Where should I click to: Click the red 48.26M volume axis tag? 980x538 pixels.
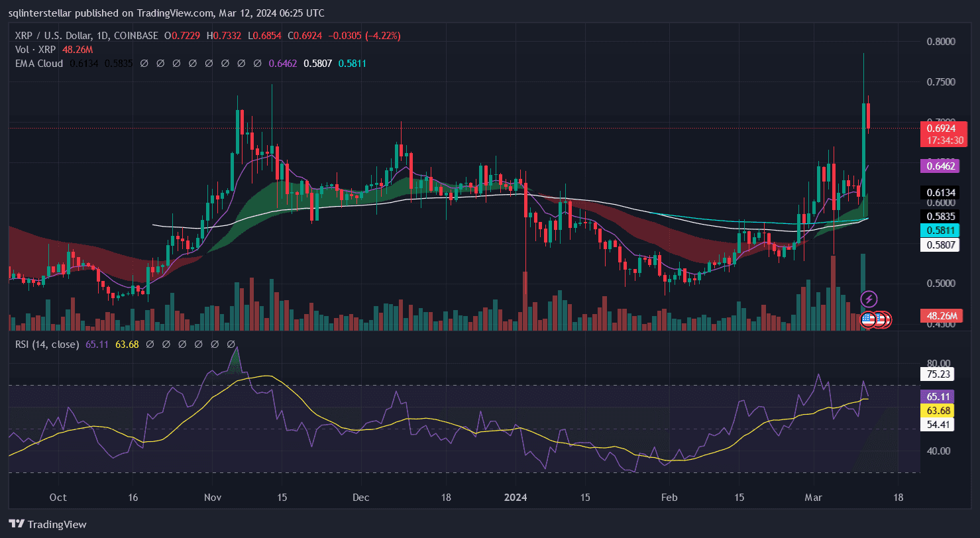pos(940,317)
